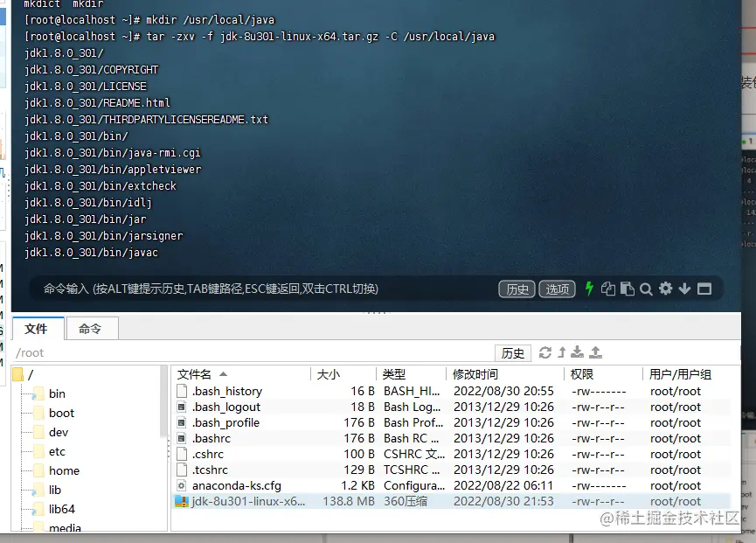Select the dev folder in tree
This screenshot has width=756, height=543.
[58, 432]
